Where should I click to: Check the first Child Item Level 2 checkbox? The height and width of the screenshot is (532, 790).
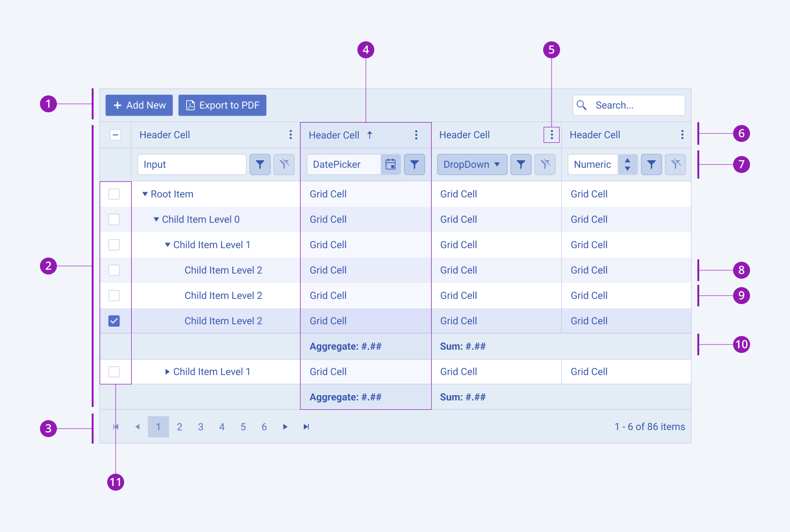pyautogui.click(x=114, y=270)
